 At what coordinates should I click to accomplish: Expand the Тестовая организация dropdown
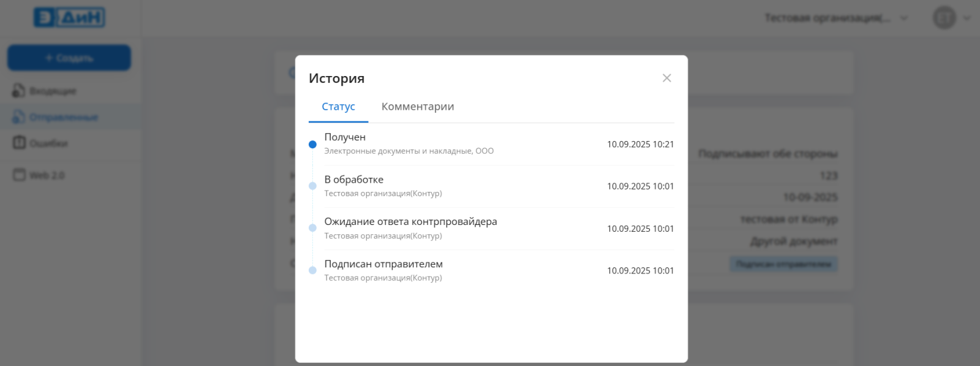pyautogui.click(x=903, y=18)
